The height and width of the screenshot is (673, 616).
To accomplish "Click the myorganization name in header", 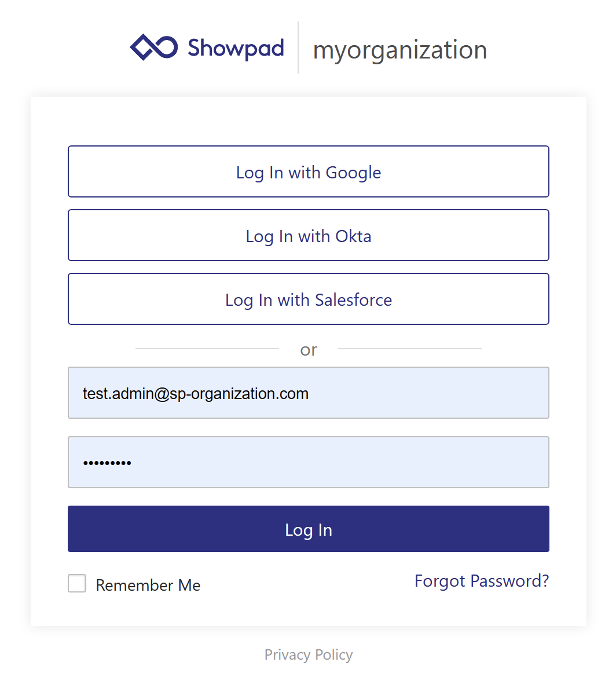I will coord(399,50).
